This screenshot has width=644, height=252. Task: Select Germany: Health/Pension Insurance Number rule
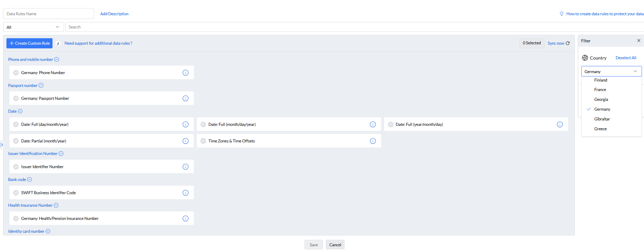click(x=16, y=219)
